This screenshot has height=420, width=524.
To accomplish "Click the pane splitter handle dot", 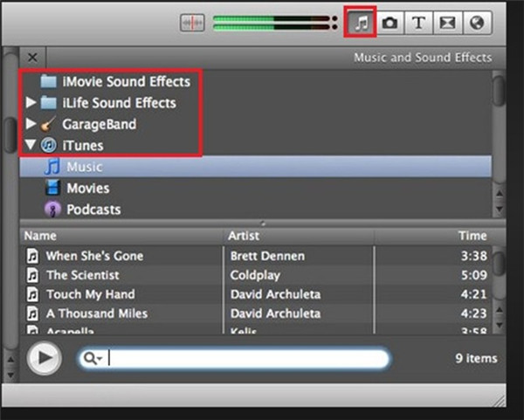I will 263,224.
